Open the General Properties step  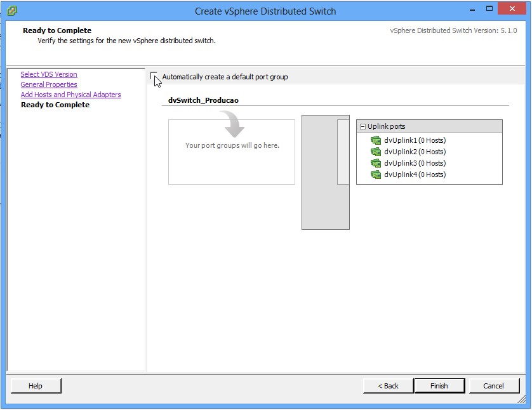tap(49, 84)
